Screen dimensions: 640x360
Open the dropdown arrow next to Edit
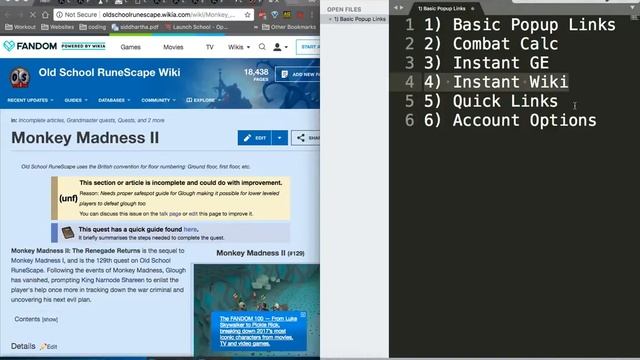click(x=280, y=138)
